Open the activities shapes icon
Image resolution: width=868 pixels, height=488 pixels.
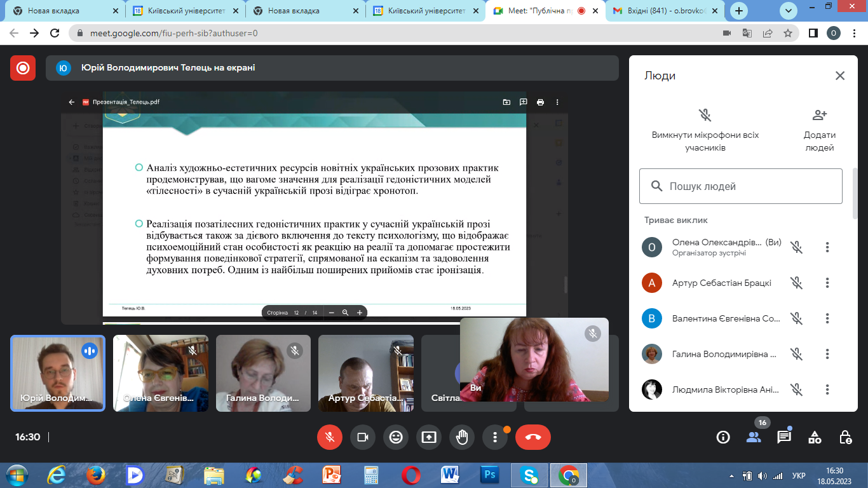(815, 437)
